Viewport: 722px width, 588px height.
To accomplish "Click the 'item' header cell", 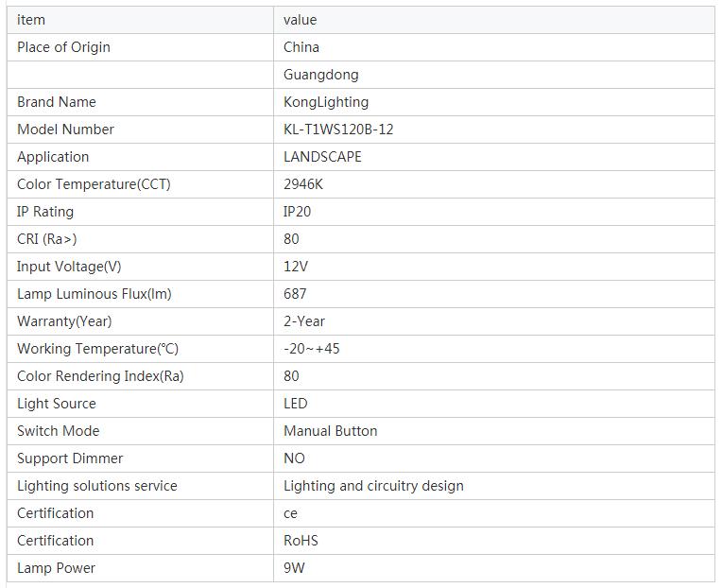I will click(x=31, y=20).
